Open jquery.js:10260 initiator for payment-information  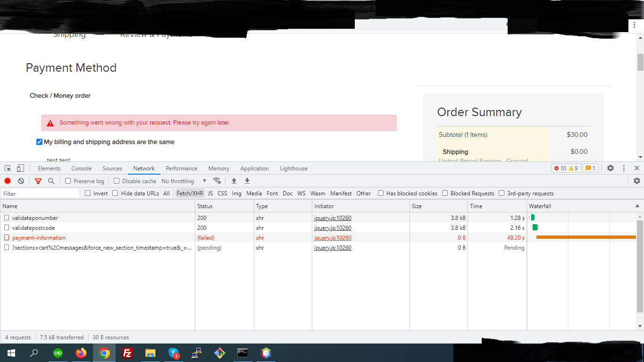pyautogui.click(x=333, y=238)
